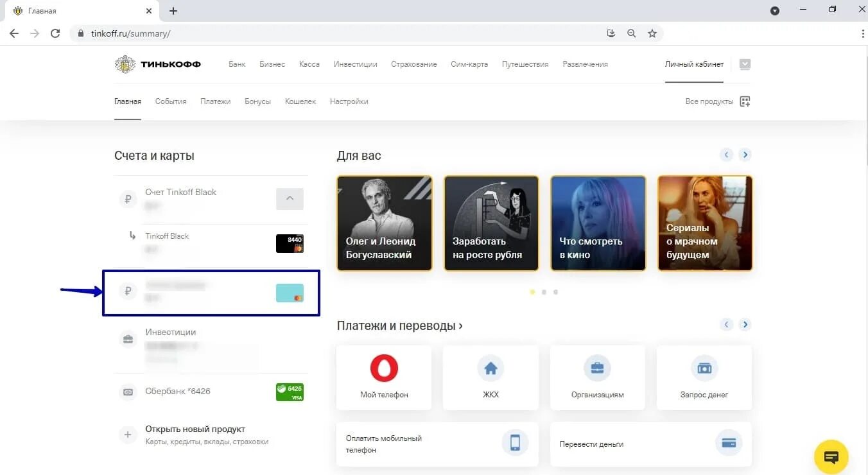Click the Запрос денег camera-like icon
The height and width of the screenshot is (475, 868).
click(704, 368)
